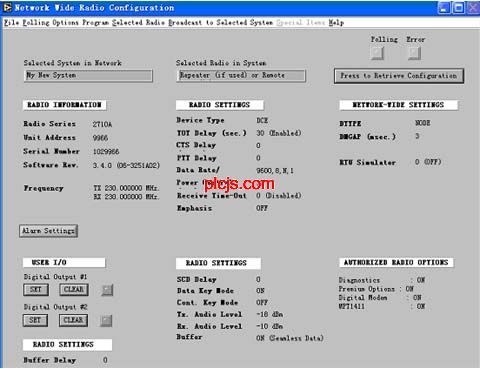Viewport: 480px width, 369px height.
Task: Click the RTU Simulator value 0 (OFF)
Action: [428, 162]
